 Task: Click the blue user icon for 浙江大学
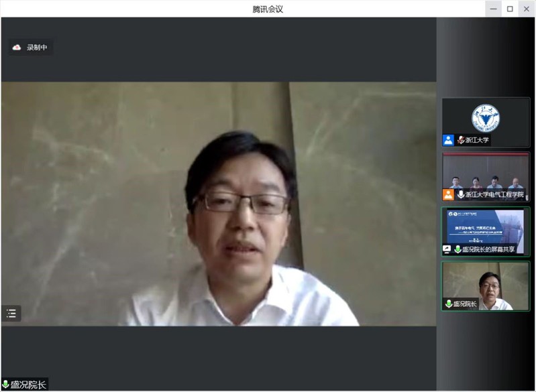[x=448, y=140]
